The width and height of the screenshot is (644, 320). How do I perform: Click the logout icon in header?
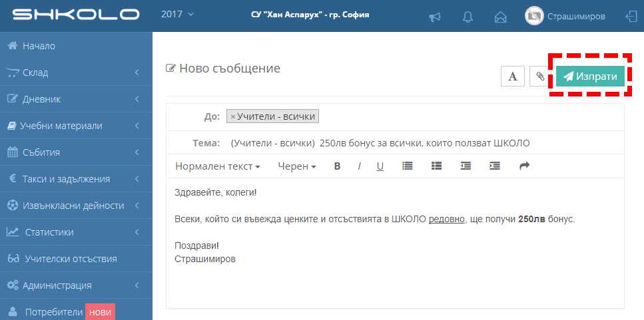pyautogui.click(x=631, y=17)
